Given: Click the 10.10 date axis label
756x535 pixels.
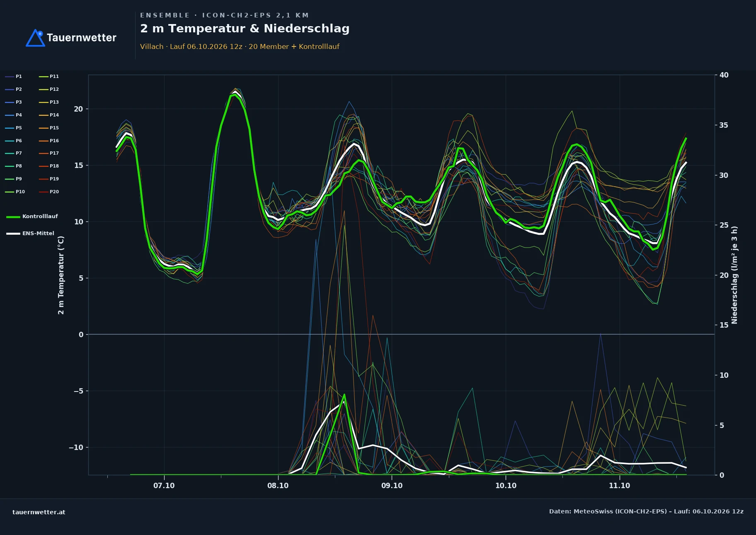Looking at the screenshot, I should click(506, 486).
